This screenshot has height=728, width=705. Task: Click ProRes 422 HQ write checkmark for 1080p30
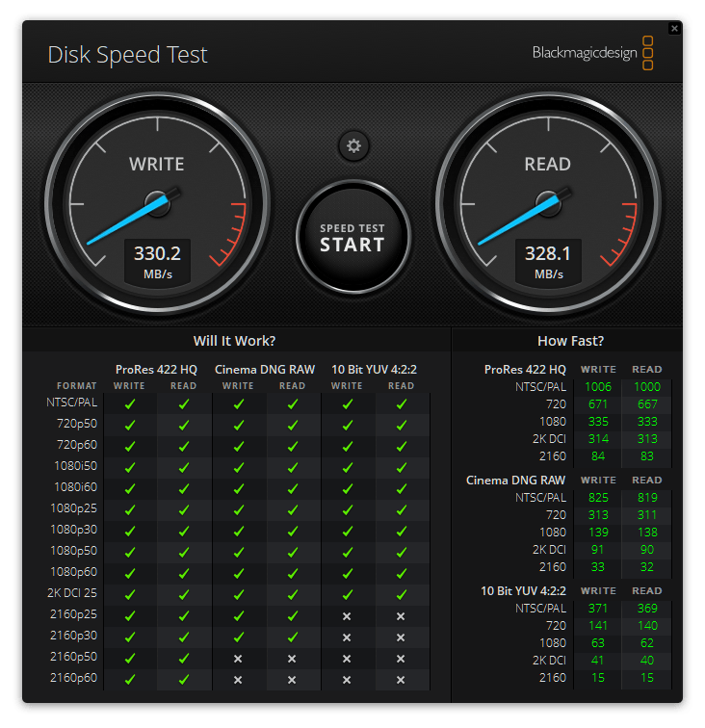(130, 531)
